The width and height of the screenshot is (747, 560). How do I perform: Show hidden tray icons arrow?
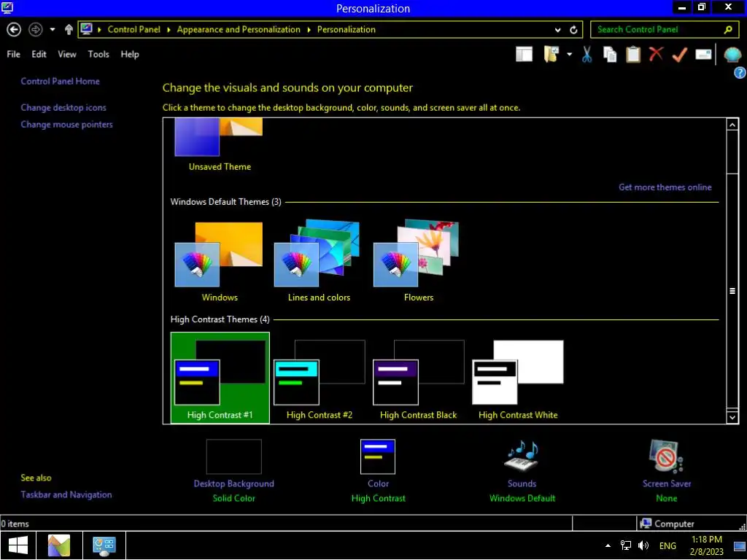click(x=608, y=545)
